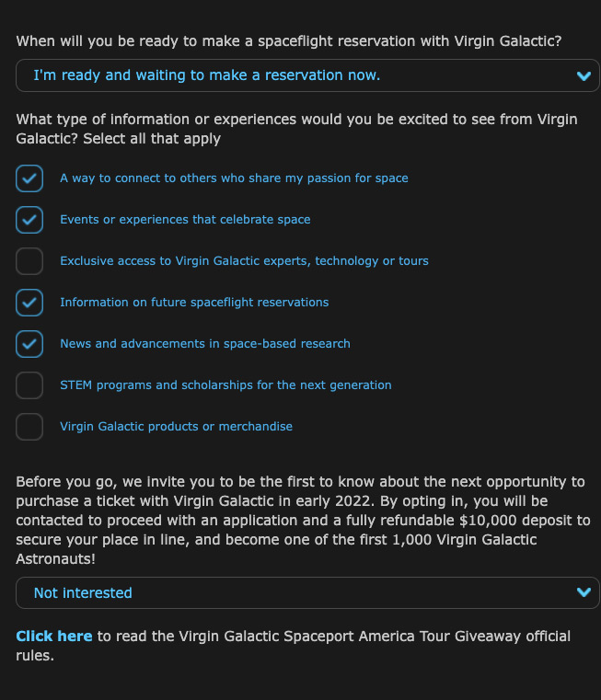Click the 'Virgin Galactic products or merchandise' label text
601x700 pixels.
click(x=176, y=427)
